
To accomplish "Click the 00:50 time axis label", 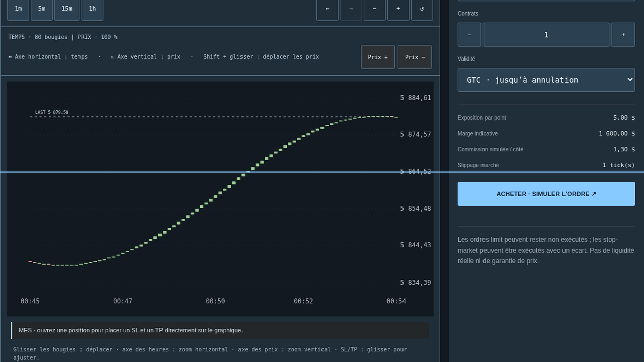I will [215, 301].
